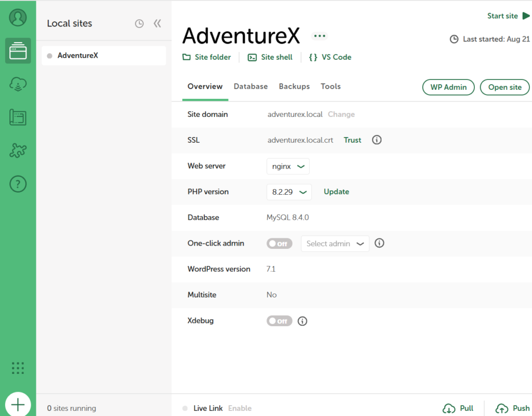Image resolution: width=532 pixels, height=416 pixels.
Task: Click Update next to PHP version
Action: [x=336, y=192]
